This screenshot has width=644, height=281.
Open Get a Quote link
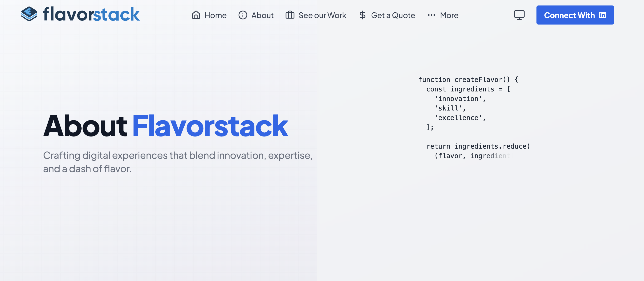point(387,15)
